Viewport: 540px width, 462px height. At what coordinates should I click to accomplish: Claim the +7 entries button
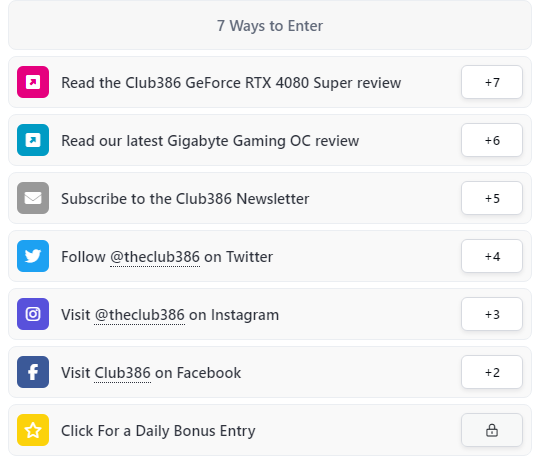492,82
